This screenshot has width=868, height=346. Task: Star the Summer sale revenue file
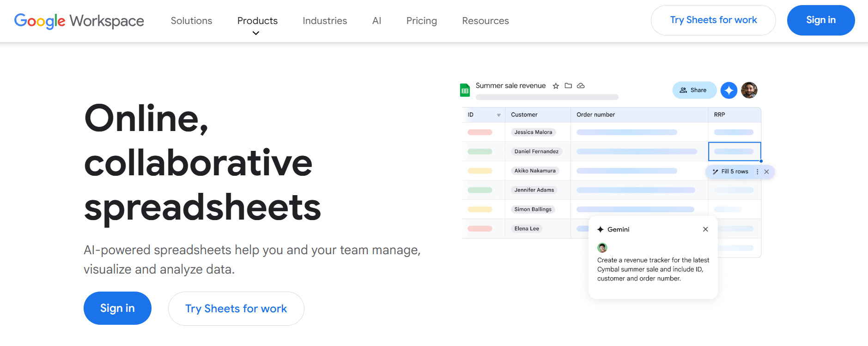pyautogui.click(x=556, y=86)
